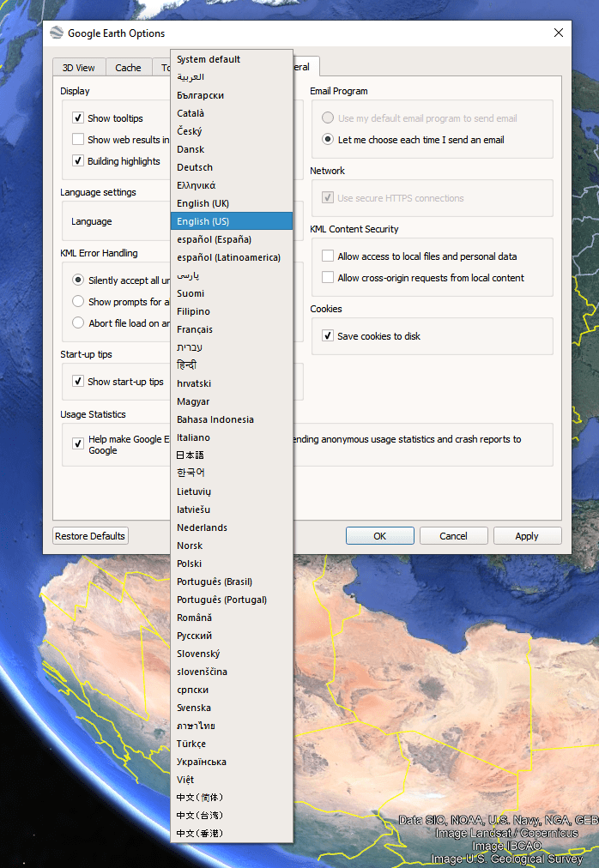Toggle usage statistics checkbox
This screenshot has width=599, height=868.
point(78,444)
